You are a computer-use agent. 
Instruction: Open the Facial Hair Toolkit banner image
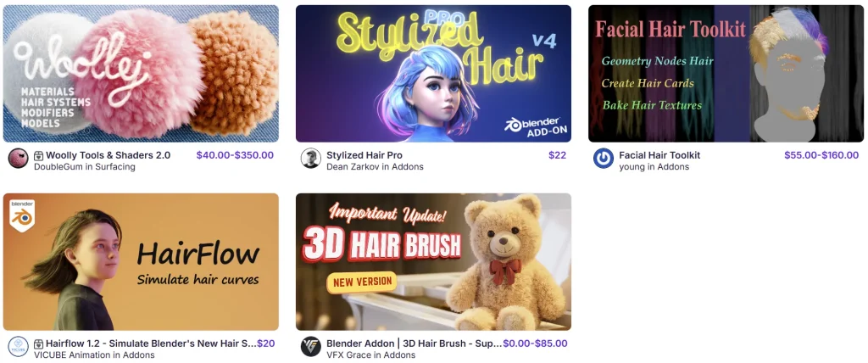pos(726,74)
